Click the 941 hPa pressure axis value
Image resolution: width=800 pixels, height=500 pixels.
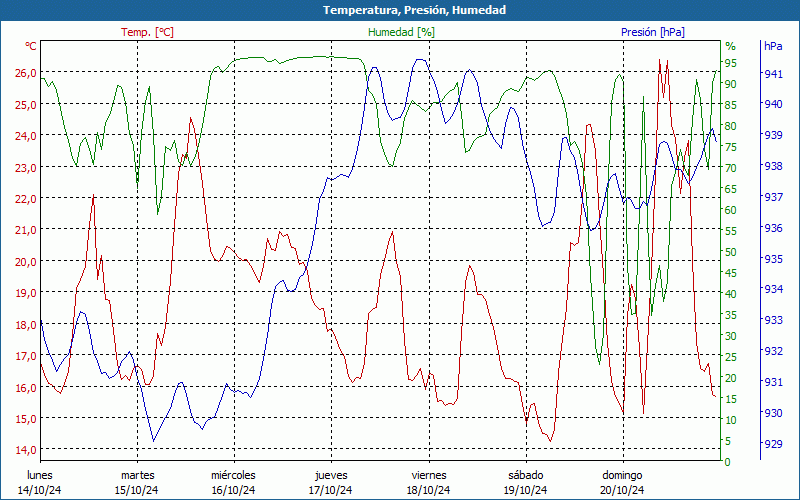(773, 73)
